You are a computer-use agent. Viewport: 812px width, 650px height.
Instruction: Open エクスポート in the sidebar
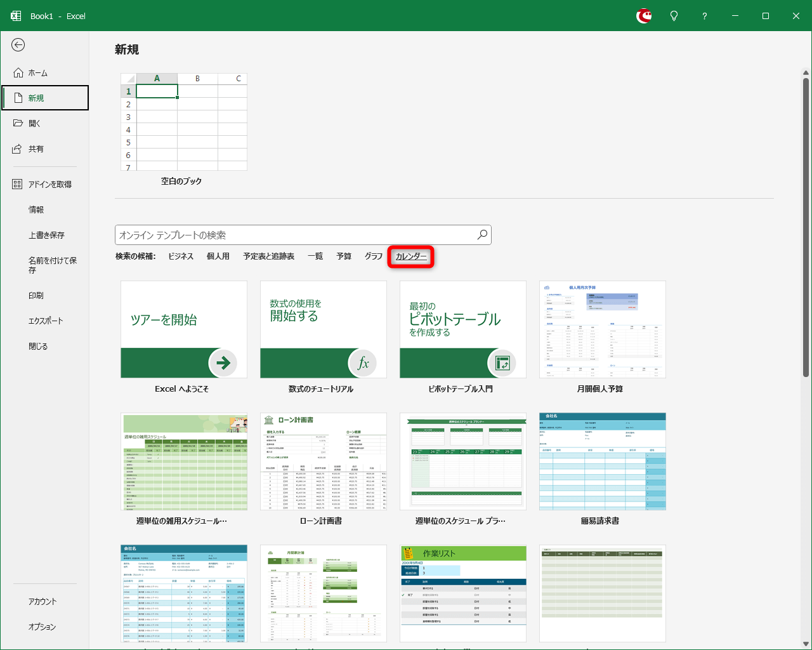click(44, 321)
